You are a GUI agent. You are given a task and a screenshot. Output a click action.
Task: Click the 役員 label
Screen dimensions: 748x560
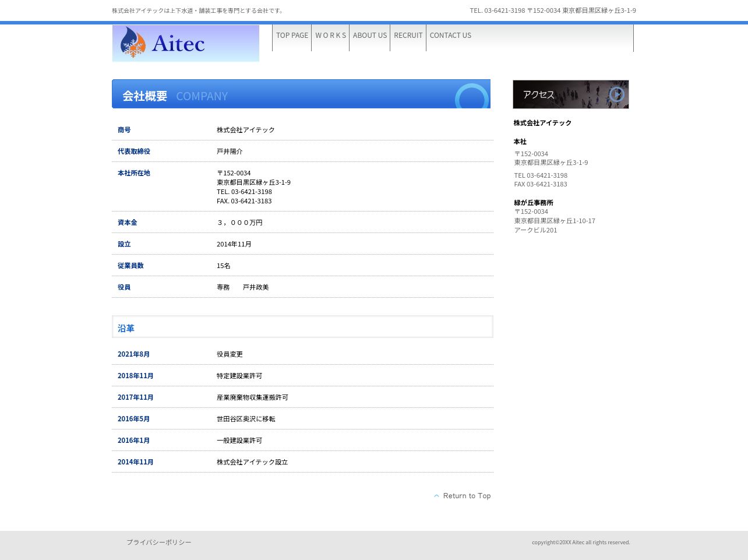click(x=124, y=287)
